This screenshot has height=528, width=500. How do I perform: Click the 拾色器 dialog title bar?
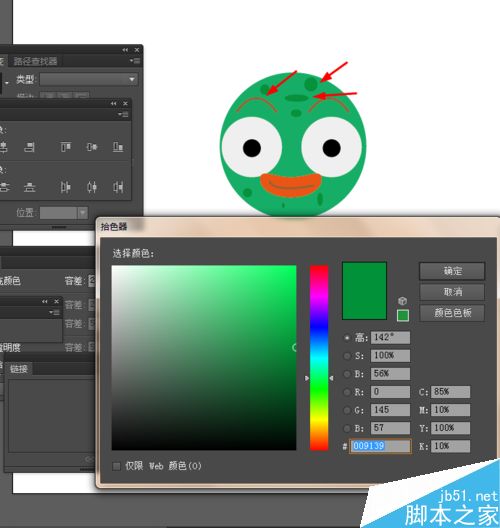298,227
